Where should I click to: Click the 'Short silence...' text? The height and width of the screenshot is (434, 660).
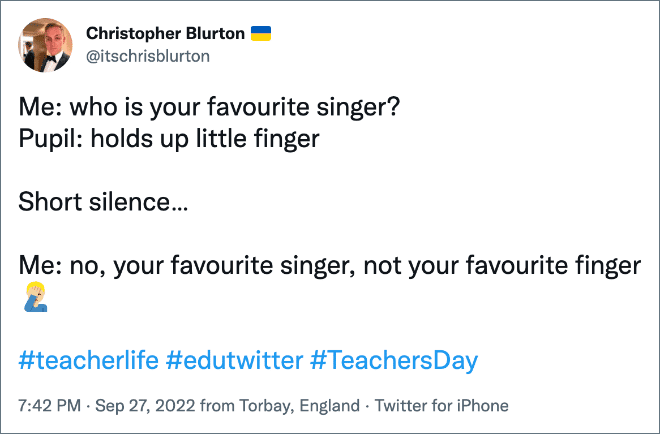pyautogui.click(x=103, y=201)
